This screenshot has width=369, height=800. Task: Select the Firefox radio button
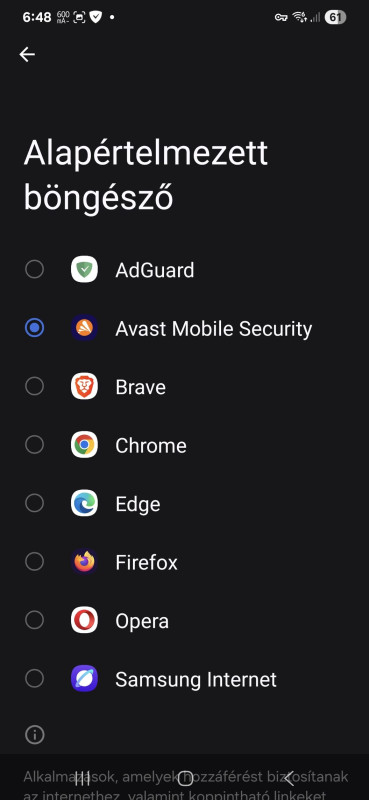coord(35,562)
